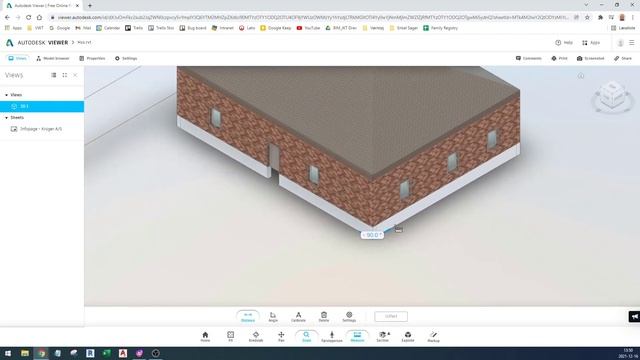Image resolution: width=640 pixels, height=360 pixels.
Task: Click the browser address bar
Action: [x=312, y=17]
